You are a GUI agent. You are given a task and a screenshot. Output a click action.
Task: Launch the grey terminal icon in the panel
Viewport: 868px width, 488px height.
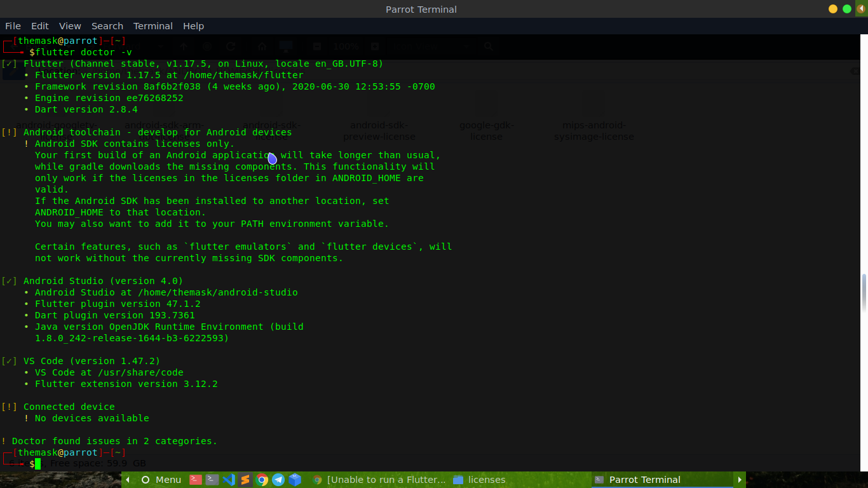[x=212, y=480]
